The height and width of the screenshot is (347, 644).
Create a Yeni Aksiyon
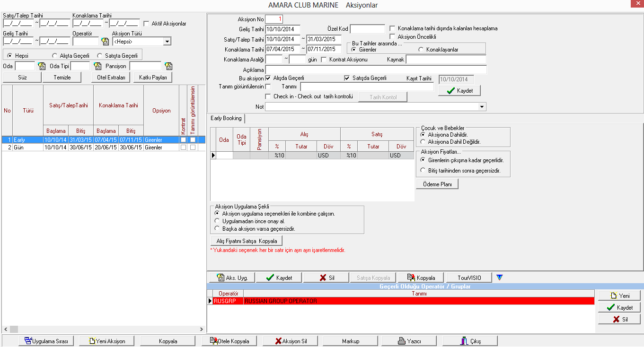[106, 341]
